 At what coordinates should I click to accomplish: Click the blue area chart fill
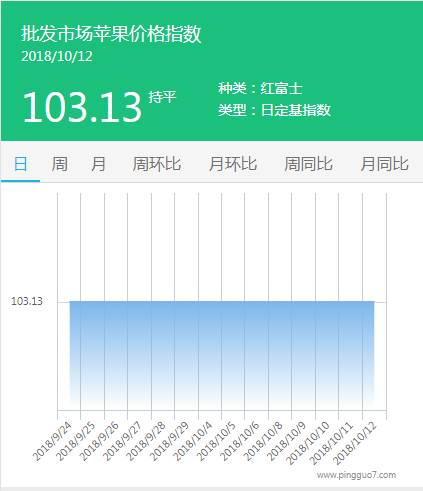(x=222, y=355)
